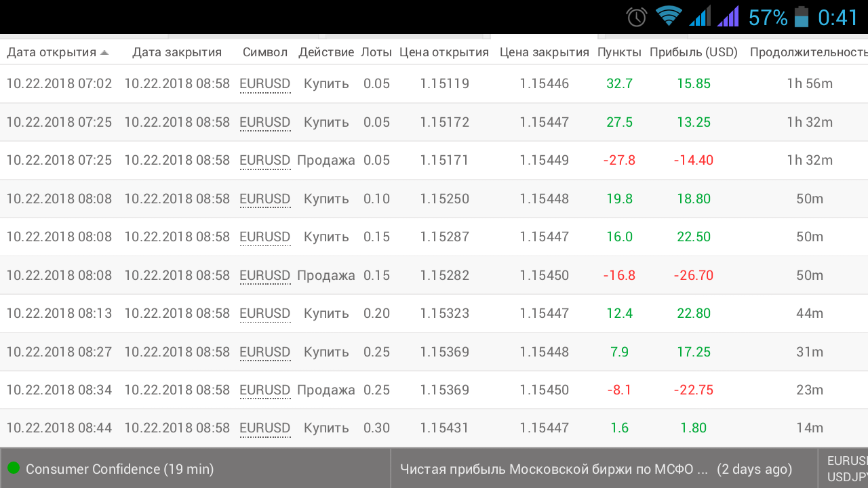Viewport: 868px width, 488px height.
Task: Click green dot beside Consumer Confidence
Action: [x=14, y=468]
